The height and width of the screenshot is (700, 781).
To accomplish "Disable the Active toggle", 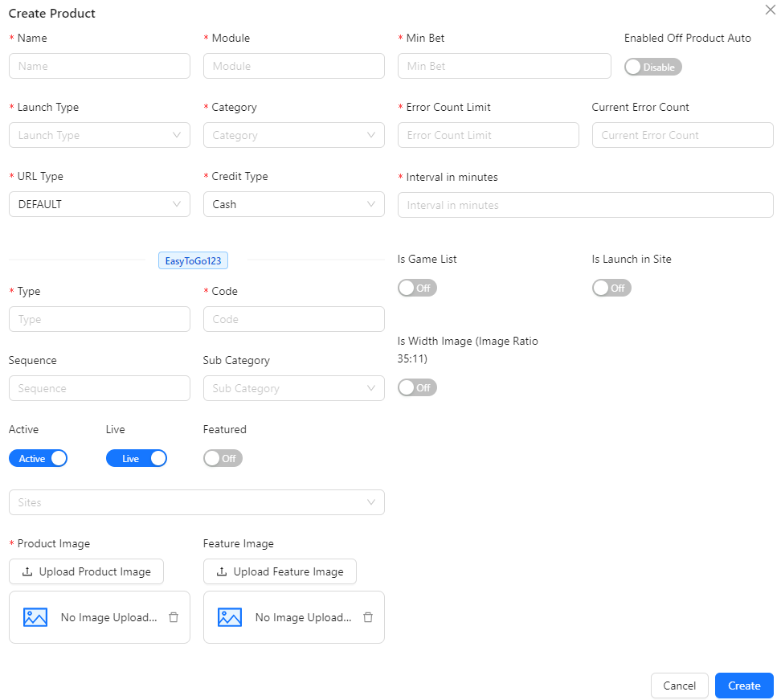I will point(38,458).
